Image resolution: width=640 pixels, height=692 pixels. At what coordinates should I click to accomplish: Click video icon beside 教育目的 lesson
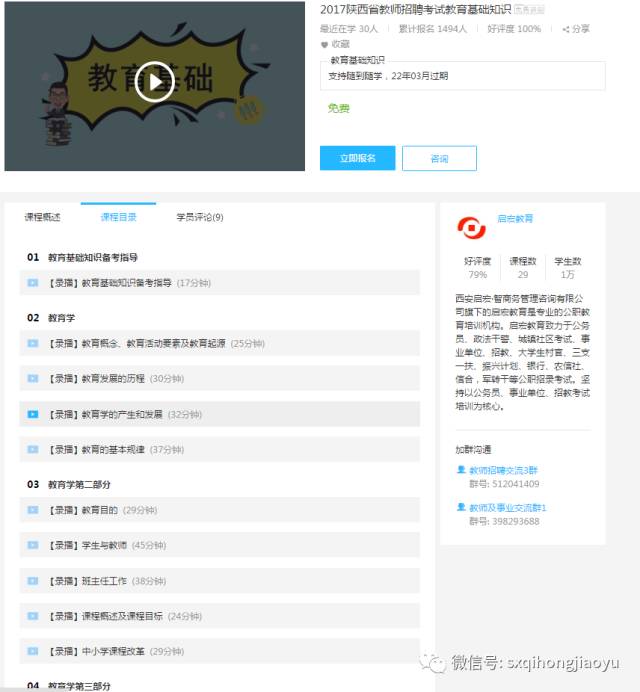tap(33, 510)
